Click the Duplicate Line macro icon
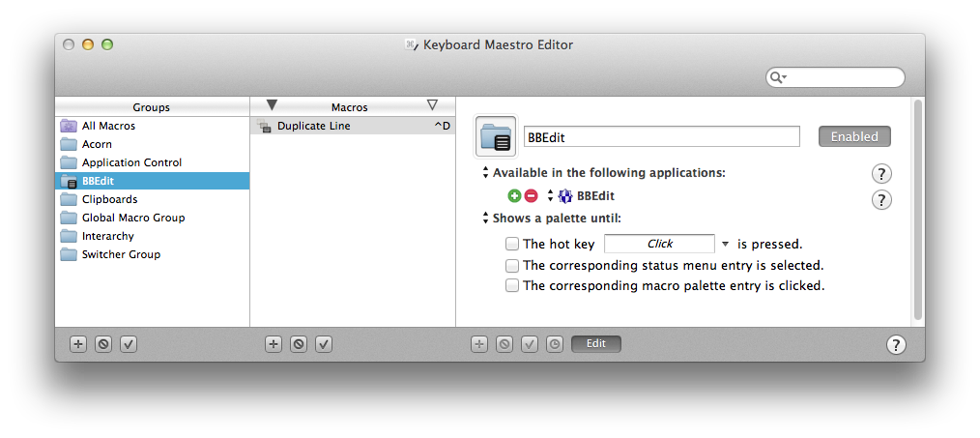Image resolution: width=980 pixels, height=438 pixels. click(x=265, y=126)
